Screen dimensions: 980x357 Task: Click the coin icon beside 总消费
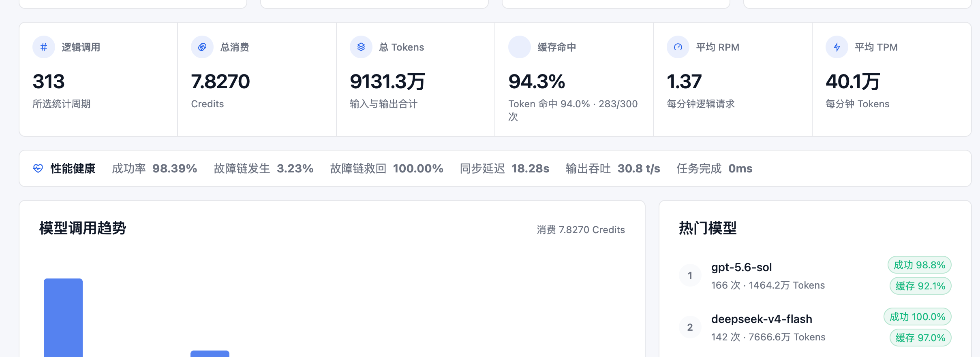tap(202, 47)
